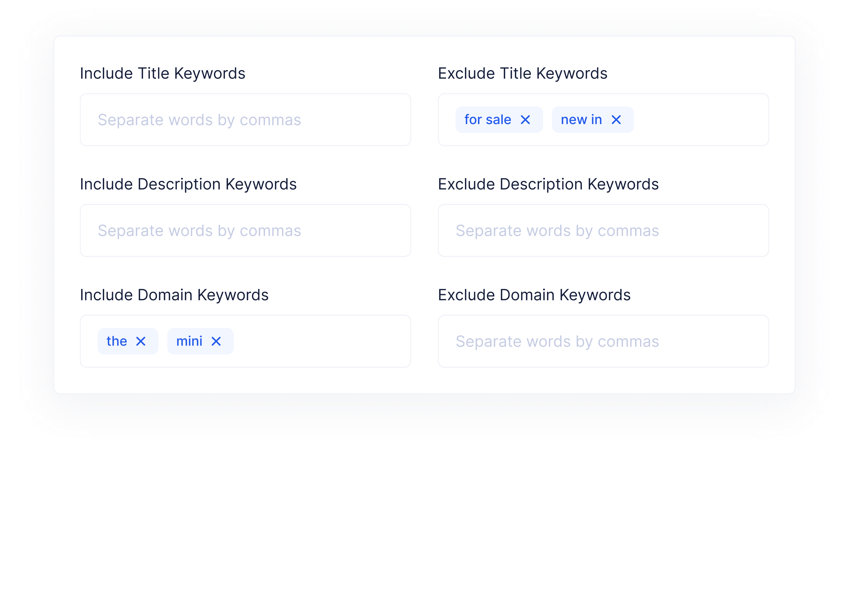
Task: Click inside the Include Title Keywords field
Action: coord(245,119)
